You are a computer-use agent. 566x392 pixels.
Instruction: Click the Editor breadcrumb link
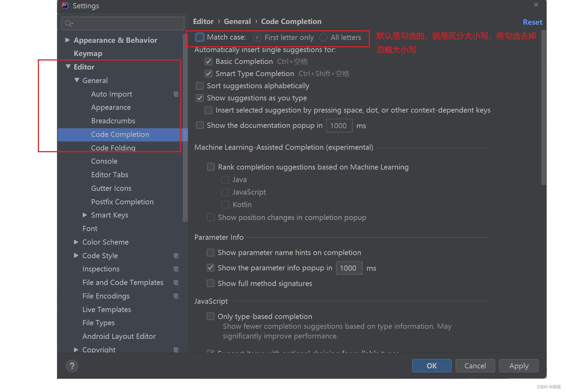pos(203,22)
